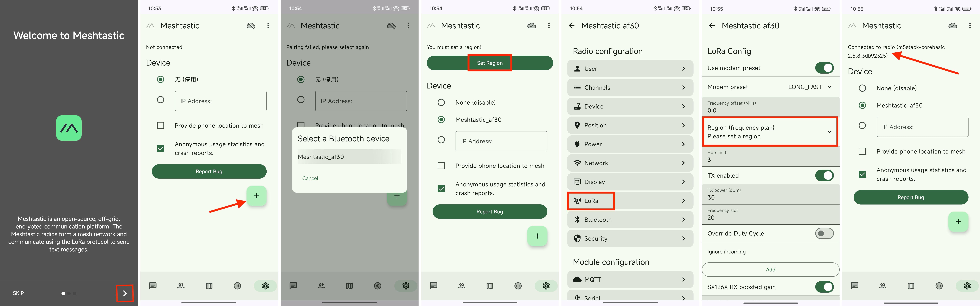The height and width of the screenshot is (306, 980).
Task: Go back from the LoRa Config screen
Action: point(712,25)
